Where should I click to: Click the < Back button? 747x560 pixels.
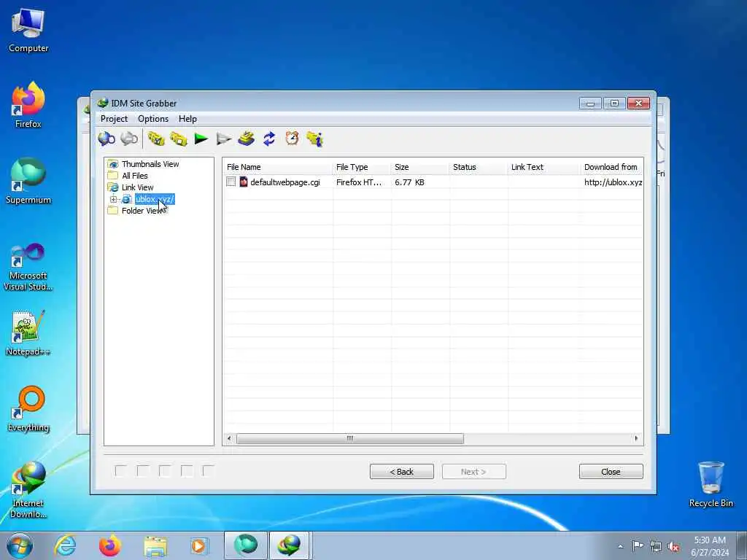pos(402,472)
